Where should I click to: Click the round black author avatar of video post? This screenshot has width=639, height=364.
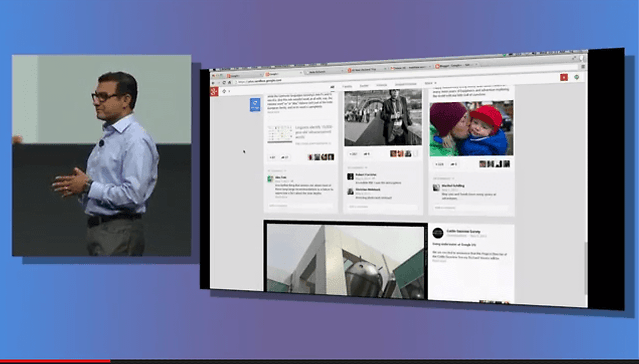[438, 233]
